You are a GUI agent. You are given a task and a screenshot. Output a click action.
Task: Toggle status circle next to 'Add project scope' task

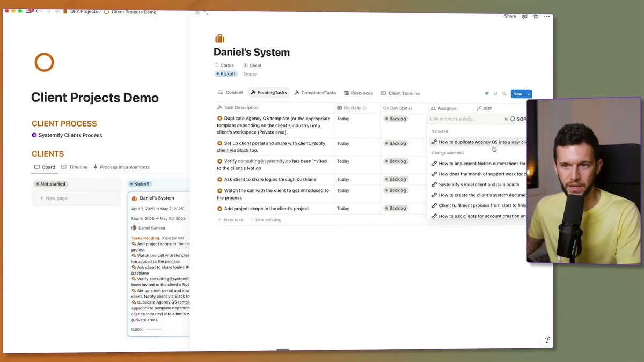pos(219,208)
